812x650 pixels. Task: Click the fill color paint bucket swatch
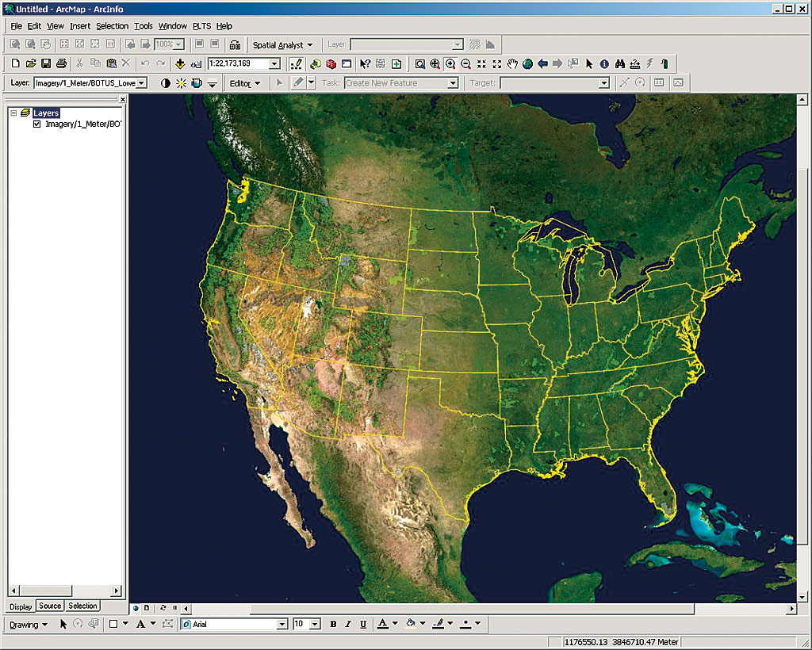click(x=411, y=624)
